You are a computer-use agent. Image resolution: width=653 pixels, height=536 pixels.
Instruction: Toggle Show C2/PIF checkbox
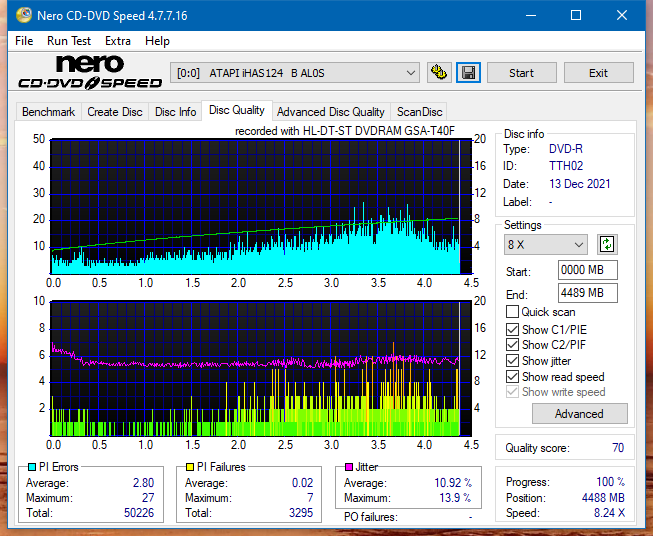(x=512, y=345)
